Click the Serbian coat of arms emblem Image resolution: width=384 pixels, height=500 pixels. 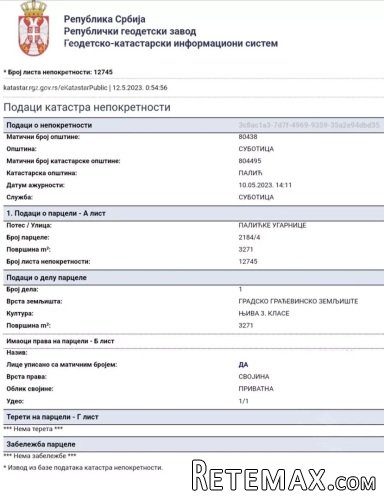coord(33,28)
